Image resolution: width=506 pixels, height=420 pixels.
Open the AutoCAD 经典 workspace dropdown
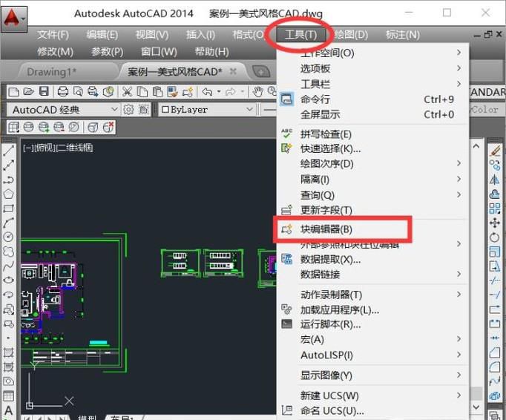[64, 110]
